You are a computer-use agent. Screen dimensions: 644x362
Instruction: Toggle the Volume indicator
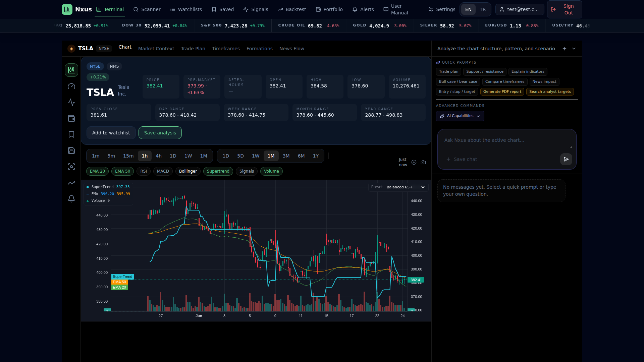(271, 171)
